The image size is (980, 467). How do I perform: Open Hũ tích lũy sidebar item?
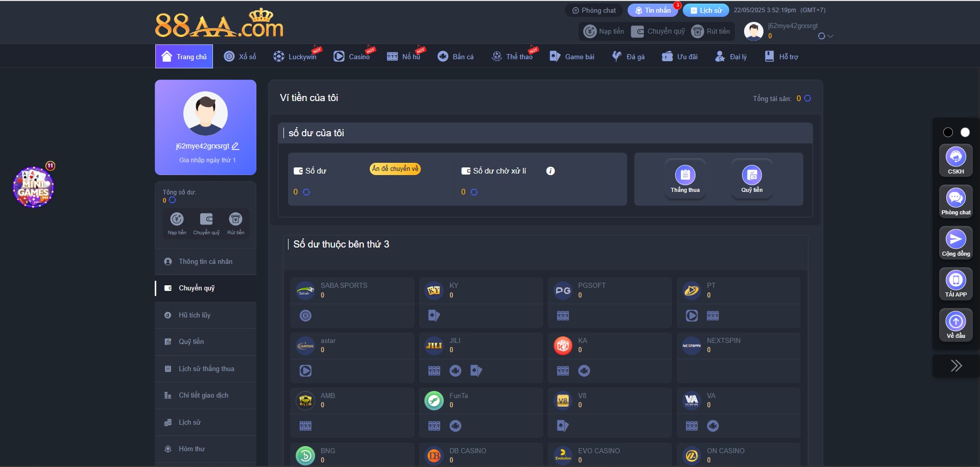(205, 315)
